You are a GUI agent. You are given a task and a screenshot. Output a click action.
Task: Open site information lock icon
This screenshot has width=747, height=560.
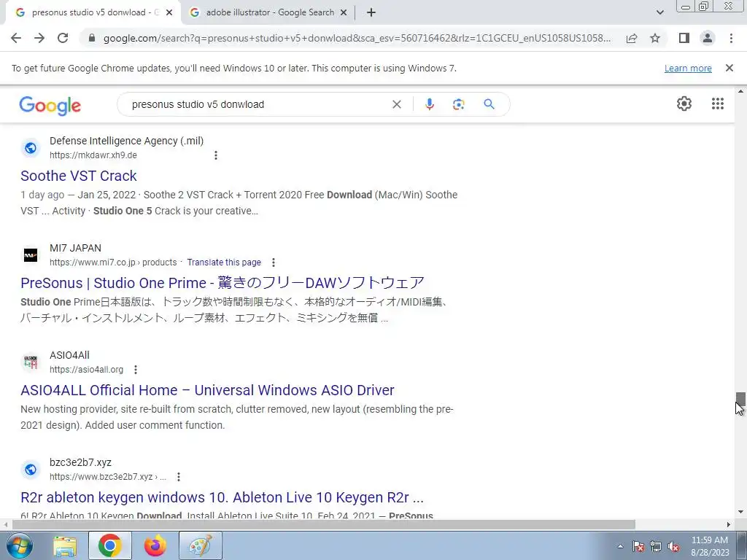tap(92, 38)
